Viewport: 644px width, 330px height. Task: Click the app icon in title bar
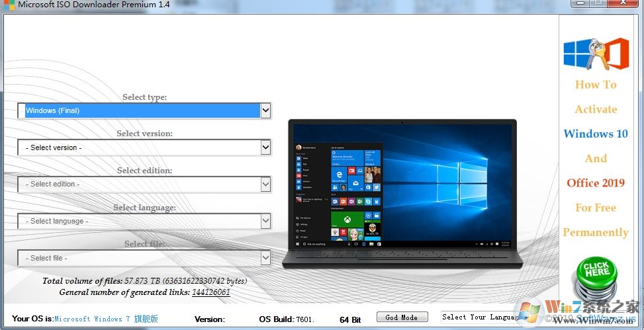8,5
